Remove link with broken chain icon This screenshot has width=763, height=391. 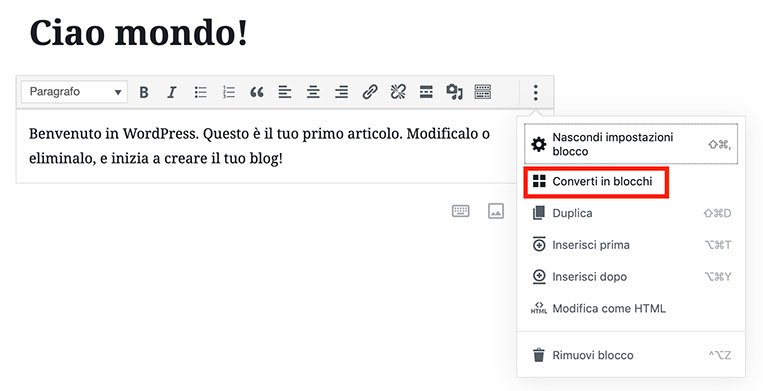[398, 92]
